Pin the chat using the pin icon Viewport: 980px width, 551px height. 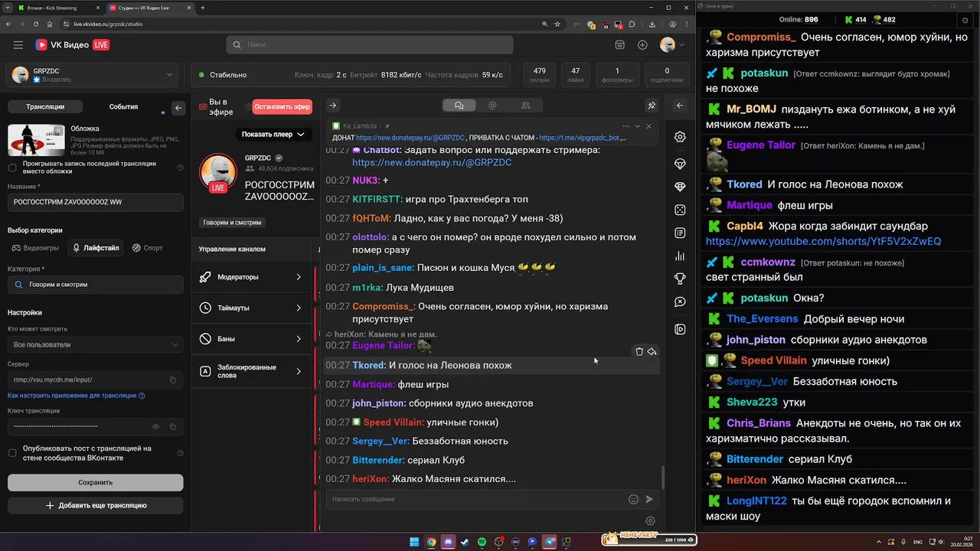click(x=652, y=106)
